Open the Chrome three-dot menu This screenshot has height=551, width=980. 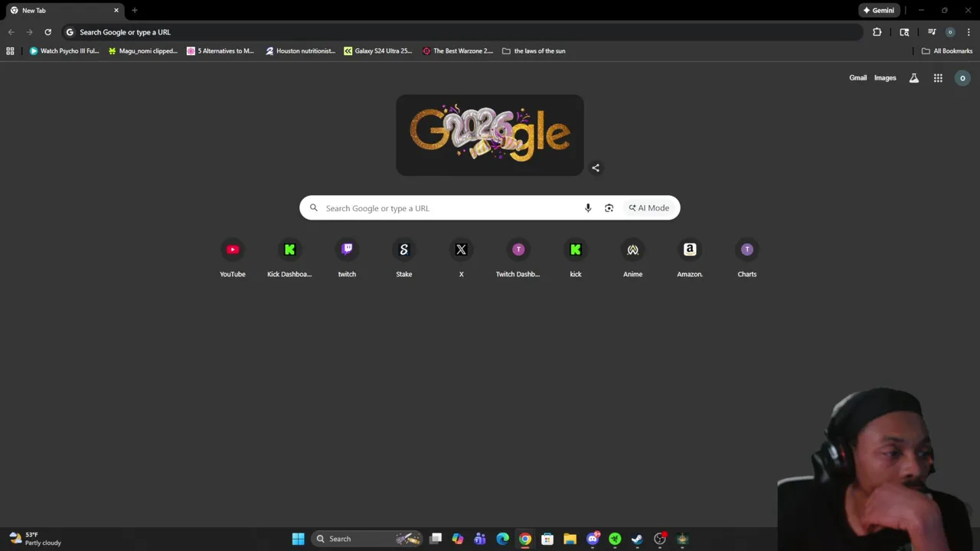[969, 32]
